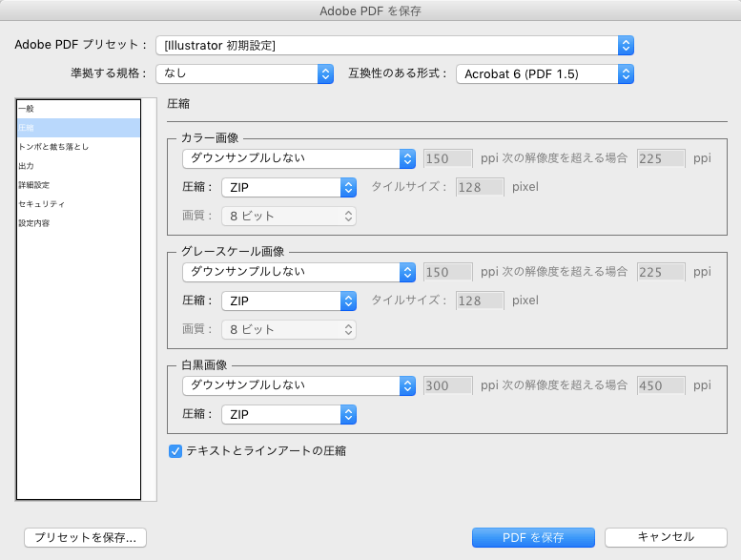Open カラー画像 圧縮 ZIP dropdown
Image resolution: width=741 pixels, height=560 pixels.
click(289, 188)
